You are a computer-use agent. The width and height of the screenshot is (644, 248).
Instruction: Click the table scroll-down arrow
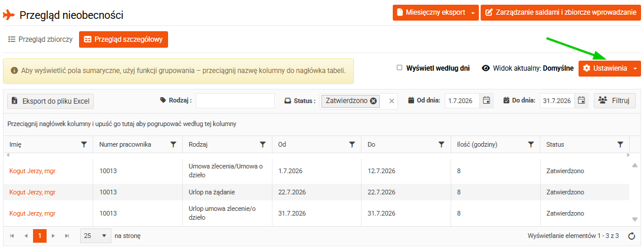click(635, 219)
